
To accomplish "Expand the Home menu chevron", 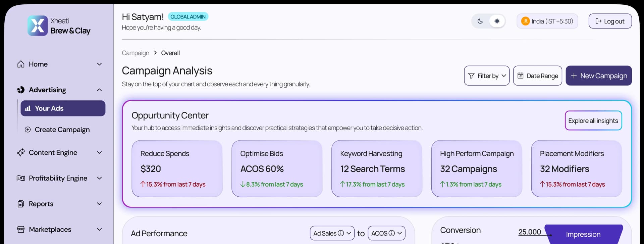I will click(99, 64).
